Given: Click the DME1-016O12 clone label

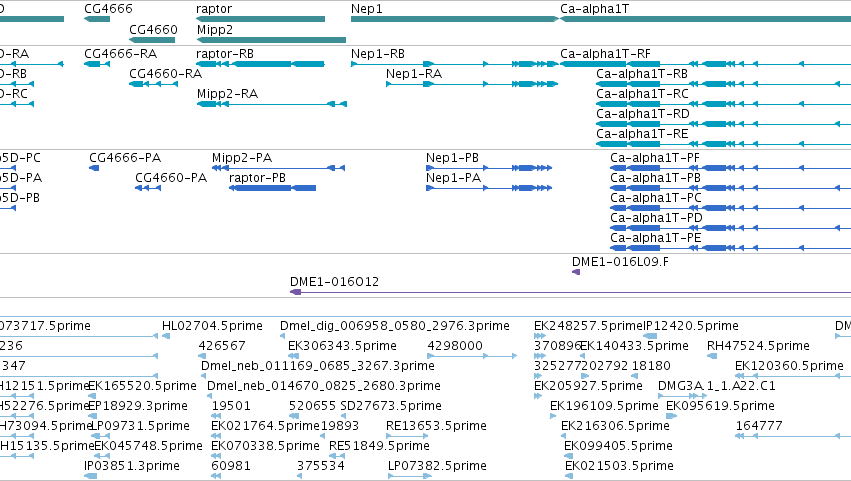Looking at the screenshot, I should [x=334, y=282].
